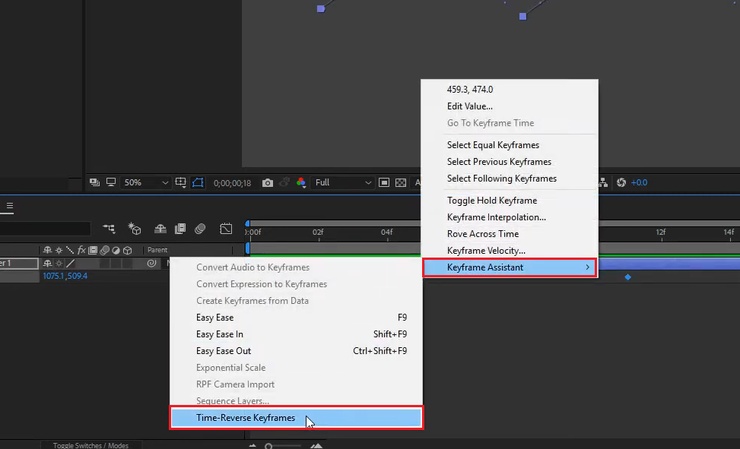The height and width of the screenshot is (449, 740).
Task: Click the region of interest icon
Action: pos(384,183)
